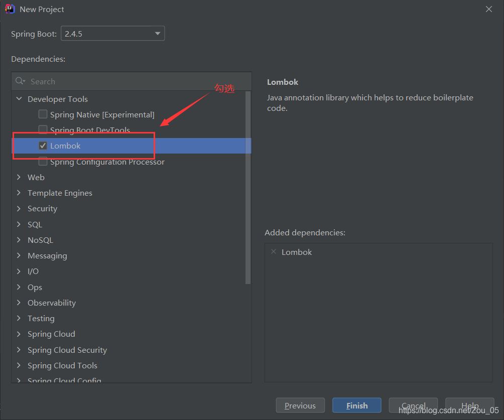
Task: Expand the Web category
Action: [19, 177]
